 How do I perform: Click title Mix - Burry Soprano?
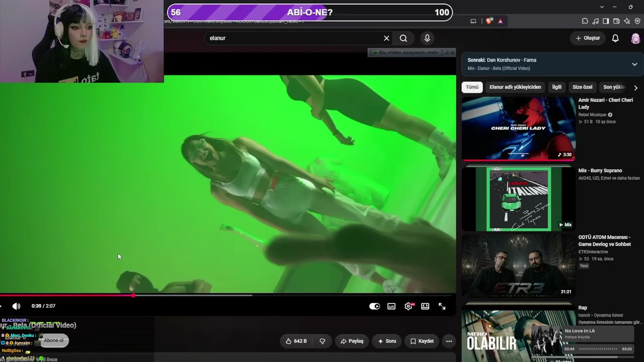click(x=600, y=170)
